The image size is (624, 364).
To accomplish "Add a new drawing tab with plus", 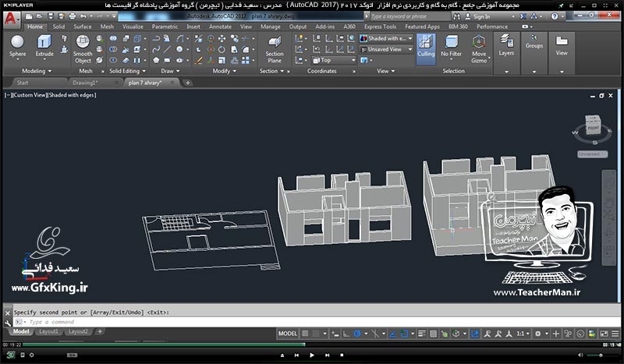I will click(x=187, y=83).
